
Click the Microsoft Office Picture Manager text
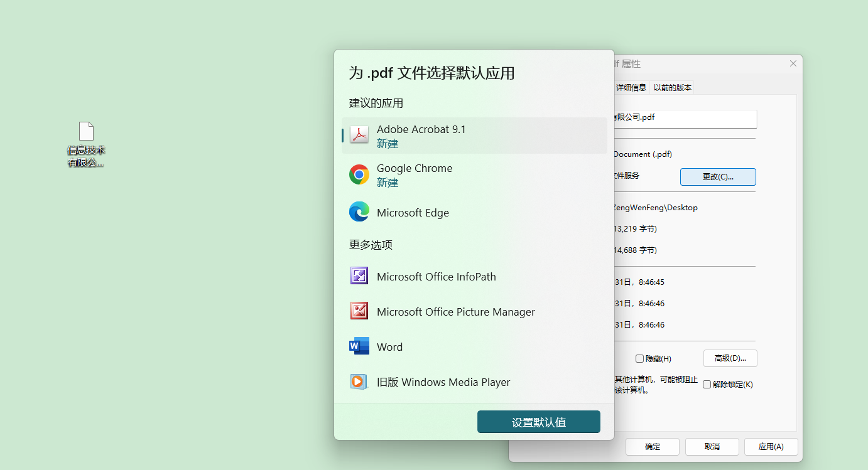(456, 312)
